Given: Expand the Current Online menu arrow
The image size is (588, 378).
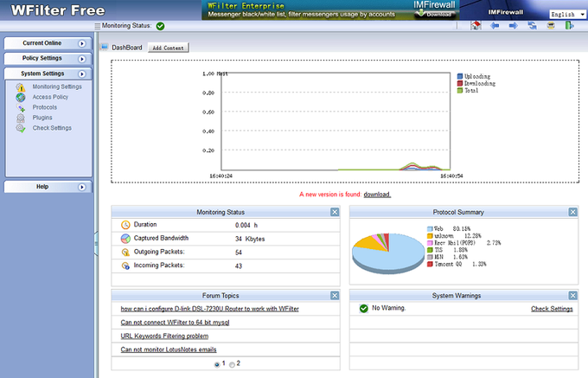Looking at the screenshot, I should 81,43.
